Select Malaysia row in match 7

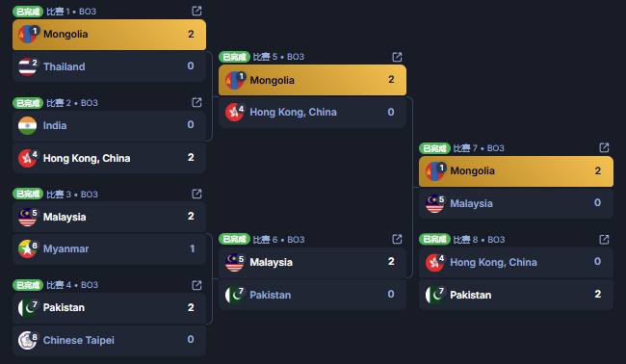pyautogui.click(x=516, y=203)
